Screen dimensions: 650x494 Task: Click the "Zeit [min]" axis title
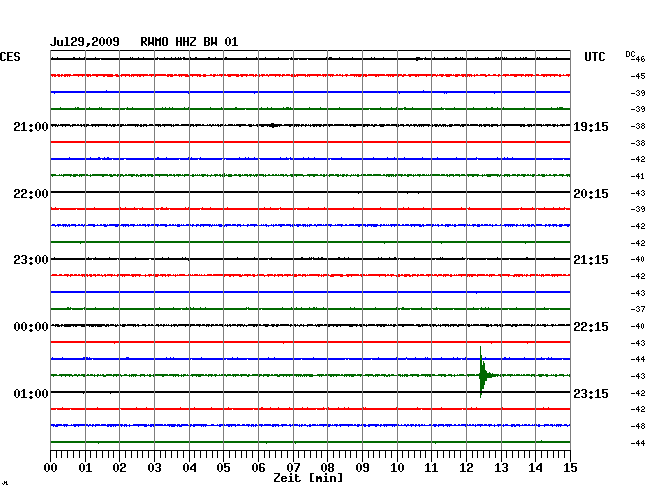[308, 478]
